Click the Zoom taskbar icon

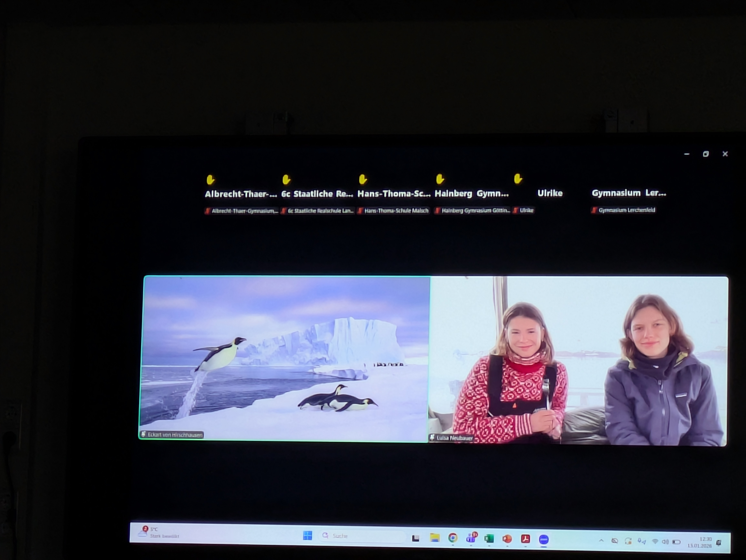[x=544, y=539]
